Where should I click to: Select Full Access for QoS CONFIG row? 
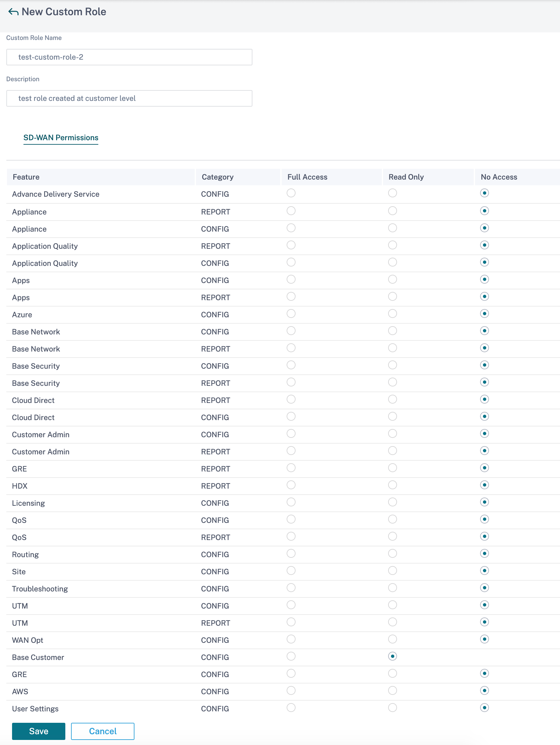[291, 520]
